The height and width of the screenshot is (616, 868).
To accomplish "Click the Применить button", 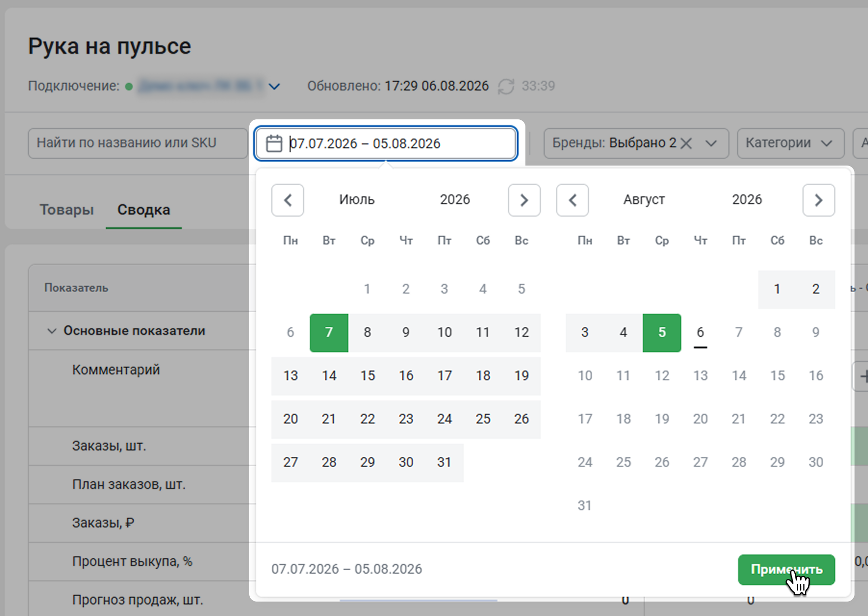I will [787, 570].
